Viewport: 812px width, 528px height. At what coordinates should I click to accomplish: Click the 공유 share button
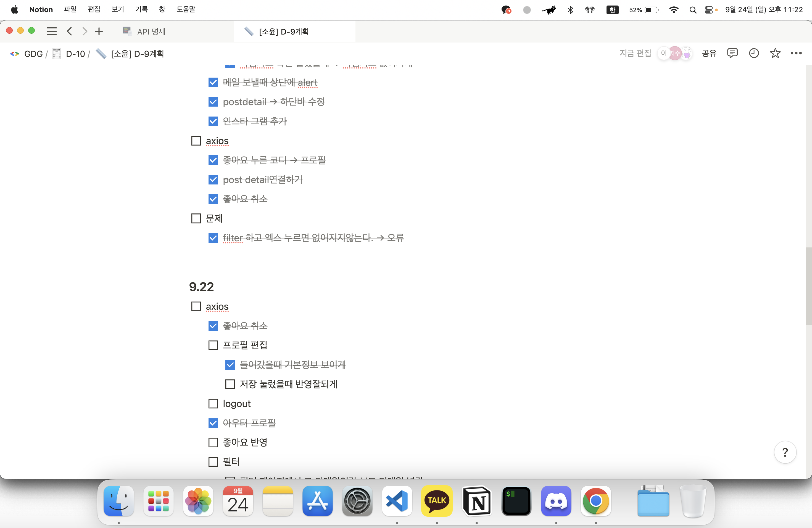(x=709, y=53)
